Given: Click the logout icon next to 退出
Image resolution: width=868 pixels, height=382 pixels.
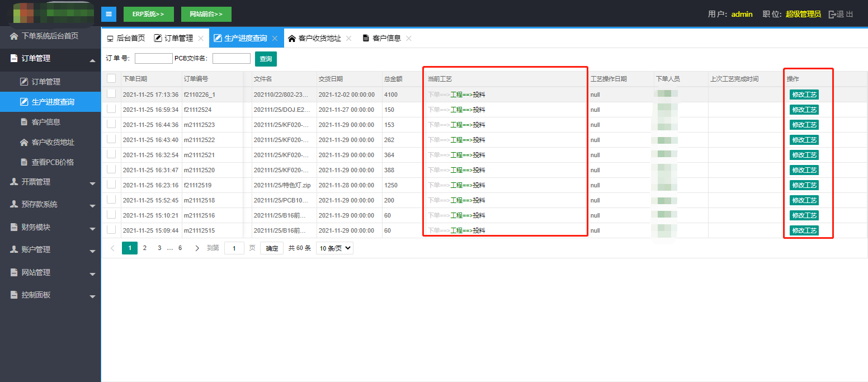Looking at the screenshot, I should click(x=832, y=14).
